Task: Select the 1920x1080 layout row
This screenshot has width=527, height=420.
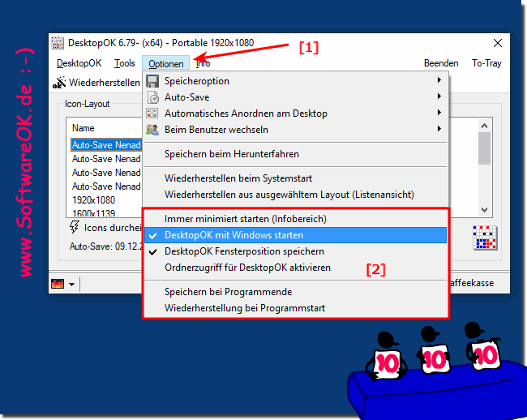Action: point(94,200)
